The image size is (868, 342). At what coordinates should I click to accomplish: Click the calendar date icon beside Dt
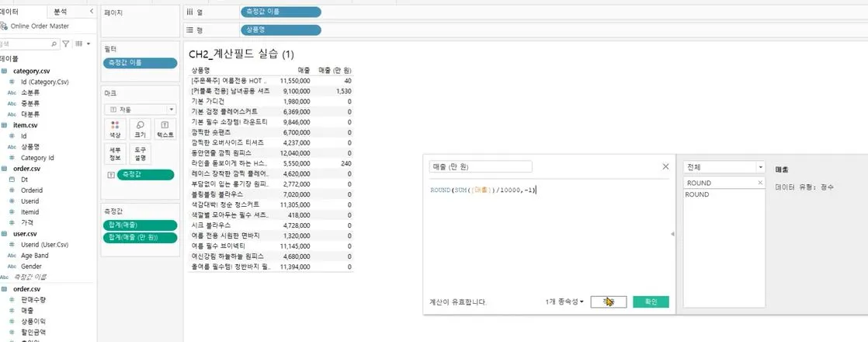(12, 180)
